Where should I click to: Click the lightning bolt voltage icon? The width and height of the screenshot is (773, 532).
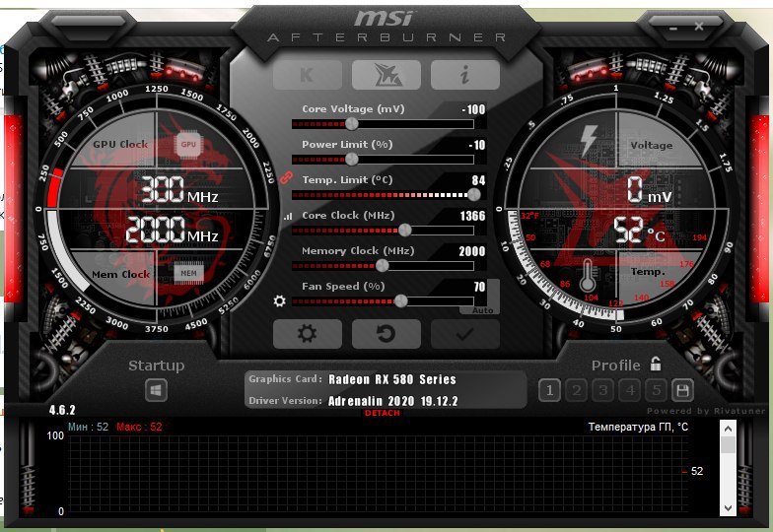point(590,140)
